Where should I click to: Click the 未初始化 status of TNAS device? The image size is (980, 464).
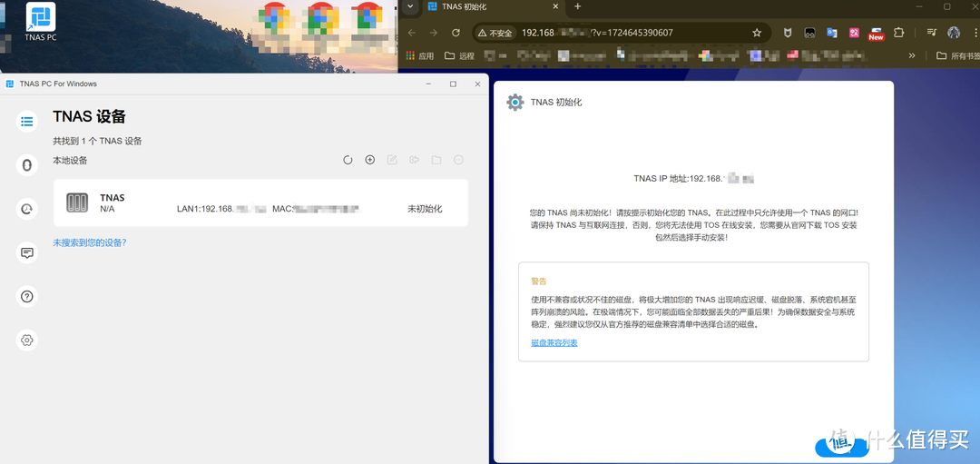coord(425,209)
